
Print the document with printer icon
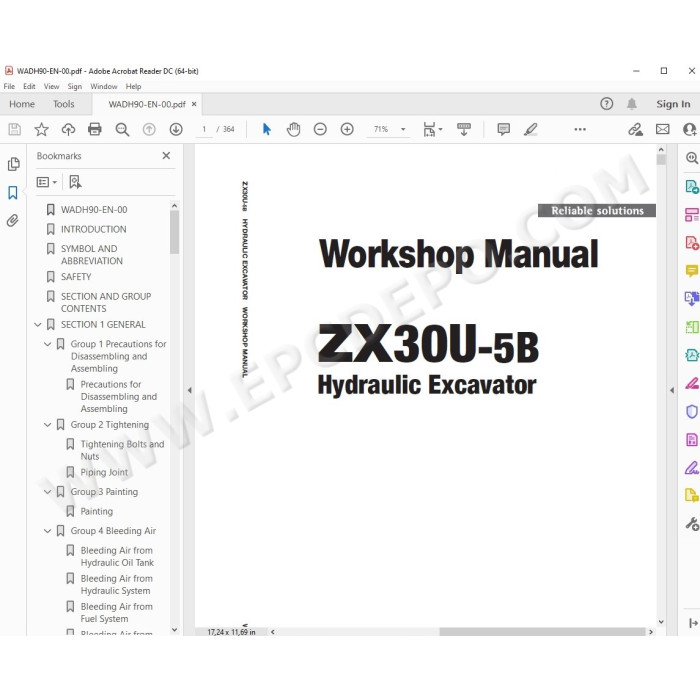point(95,129)
